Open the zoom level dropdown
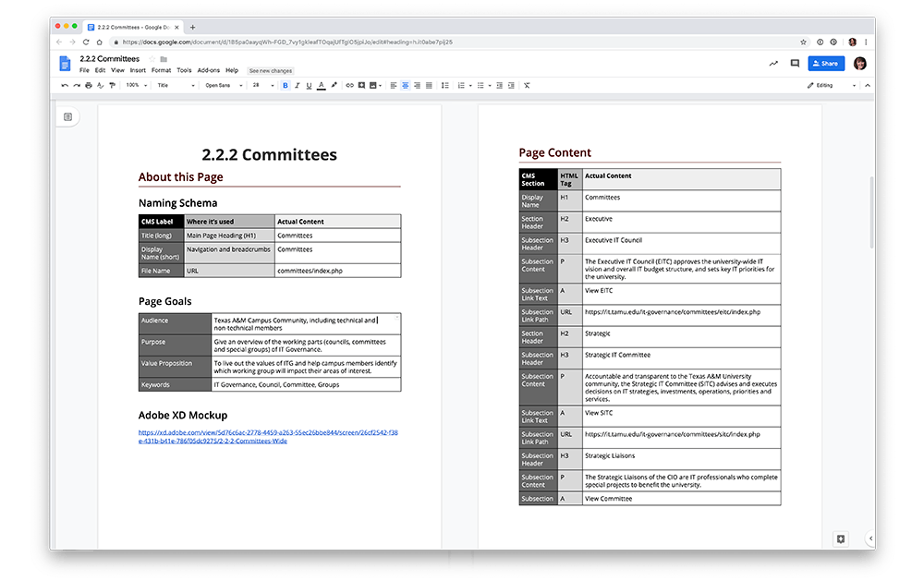Viewport: 924px width, 581px height. 136,85
